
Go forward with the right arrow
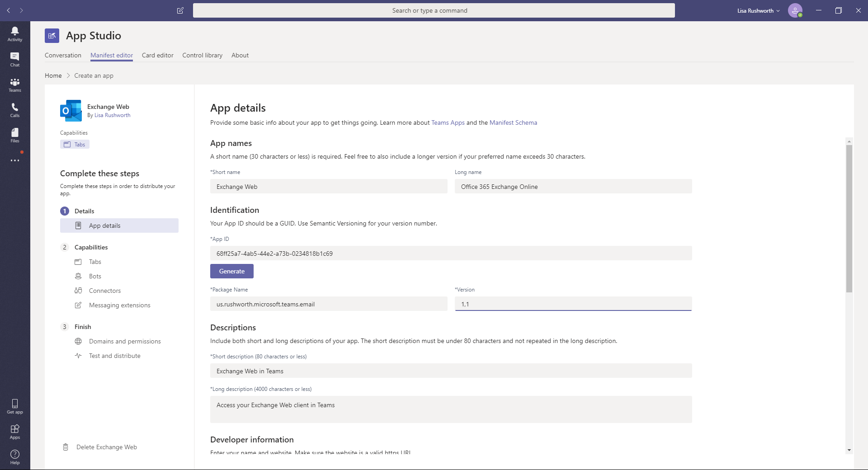coord(21,10)
